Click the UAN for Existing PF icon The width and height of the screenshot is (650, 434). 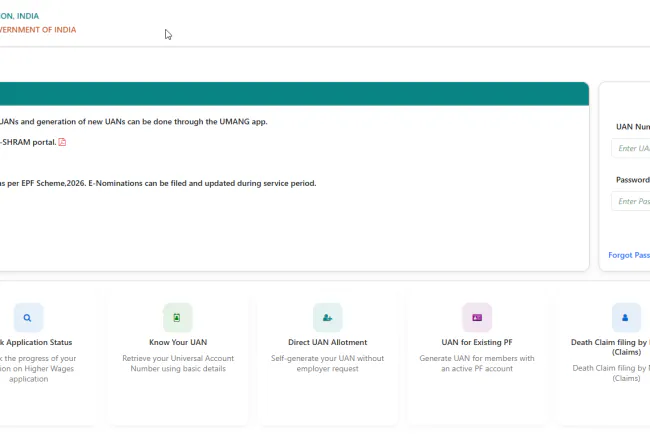477,318
